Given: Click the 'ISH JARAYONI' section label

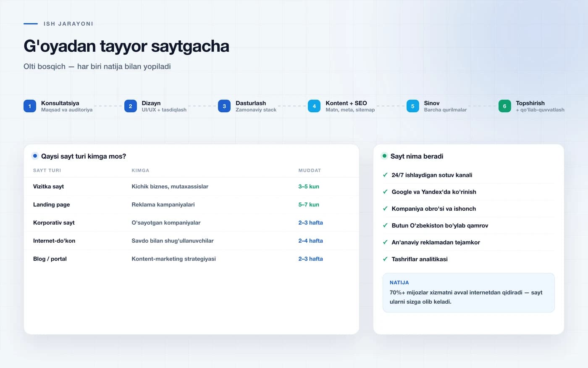Looking at the screenshot, I should tap(68, 24).
